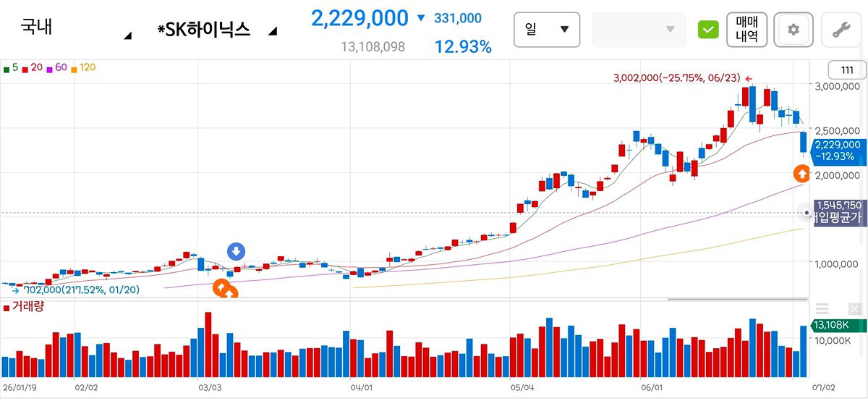The width and height of the screenshot is (868, 401).
Task: Toggle the 120-day moving average legend
Action: [83, 67]
